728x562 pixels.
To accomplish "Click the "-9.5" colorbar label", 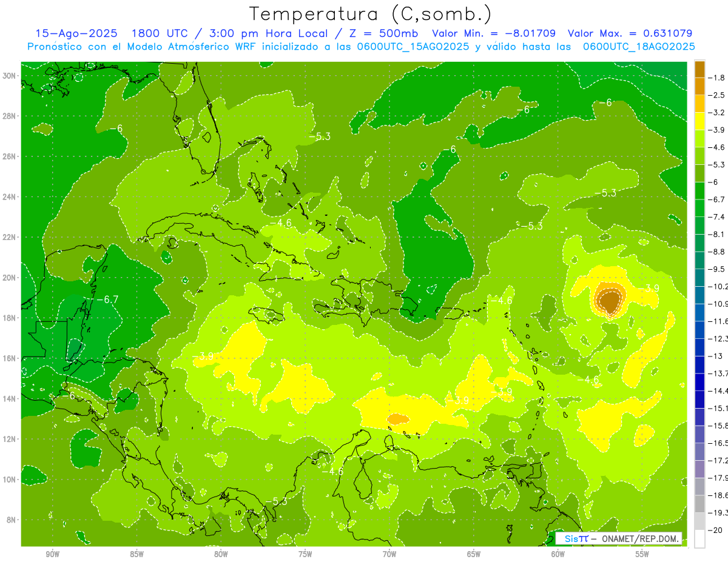I will click(716, 269).
